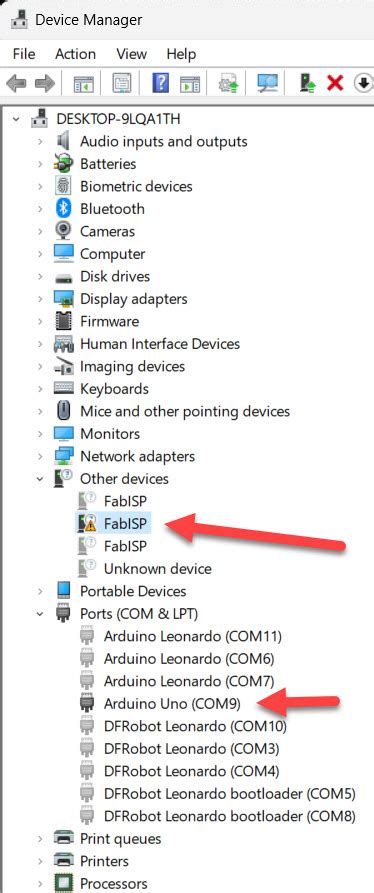
Task: Collapse the Other devices category
Action: click(40, 479)
